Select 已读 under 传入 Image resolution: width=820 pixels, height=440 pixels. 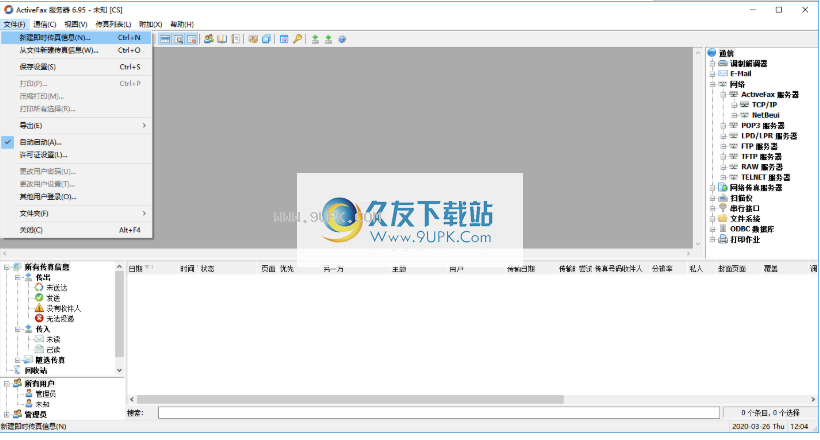pyautogui.click(x=53, y=349)
